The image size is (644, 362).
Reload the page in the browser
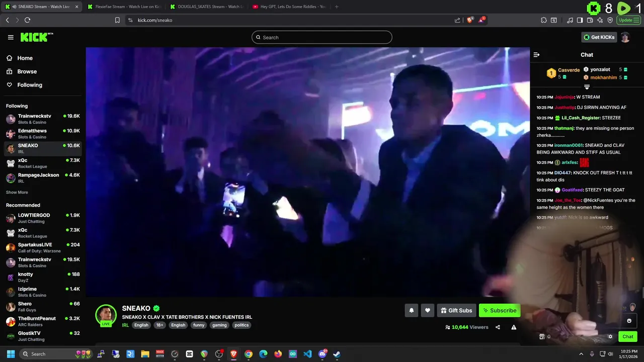[27, 20]
